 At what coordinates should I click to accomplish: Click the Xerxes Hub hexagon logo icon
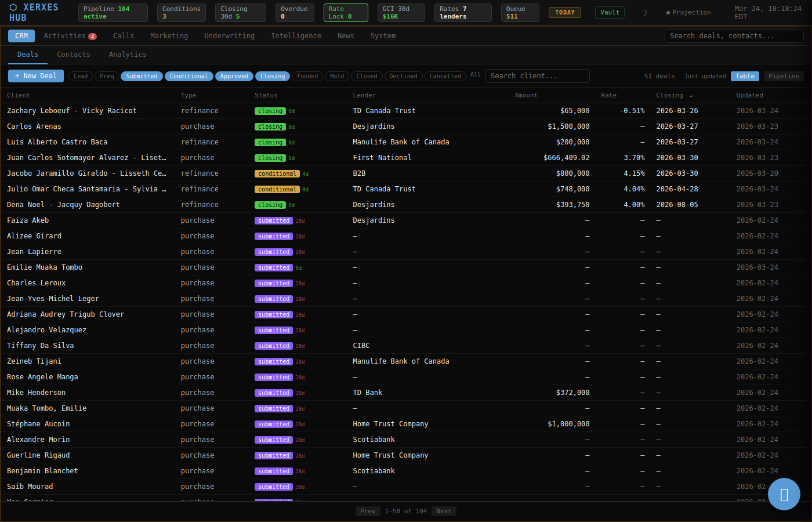click(x=13, y=8)
